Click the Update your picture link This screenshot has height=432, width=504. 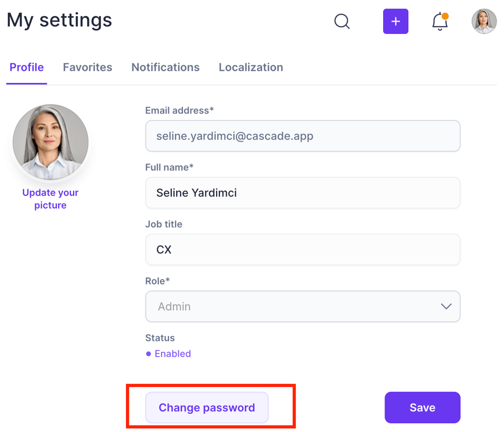click(x=50, y=199)
